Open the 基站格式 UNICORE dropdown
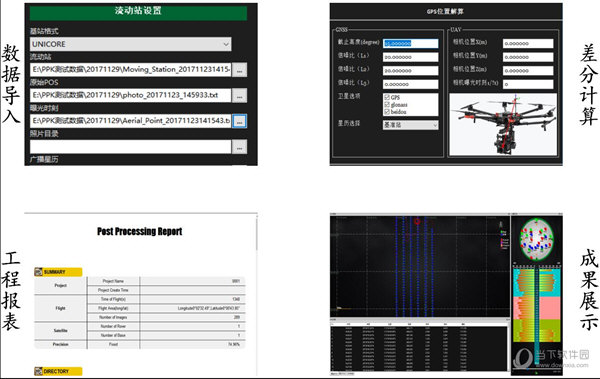600x379 pixels. pos(130,44)
